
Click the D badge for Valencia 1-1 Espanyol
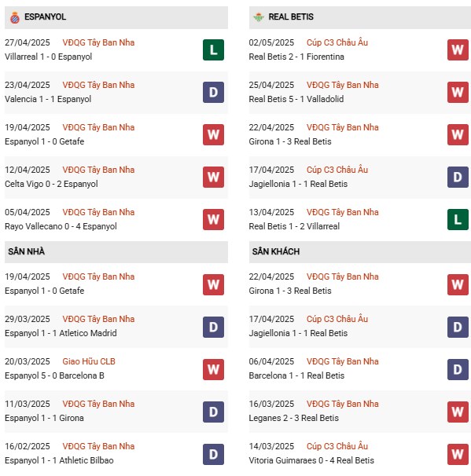(213, 92)
